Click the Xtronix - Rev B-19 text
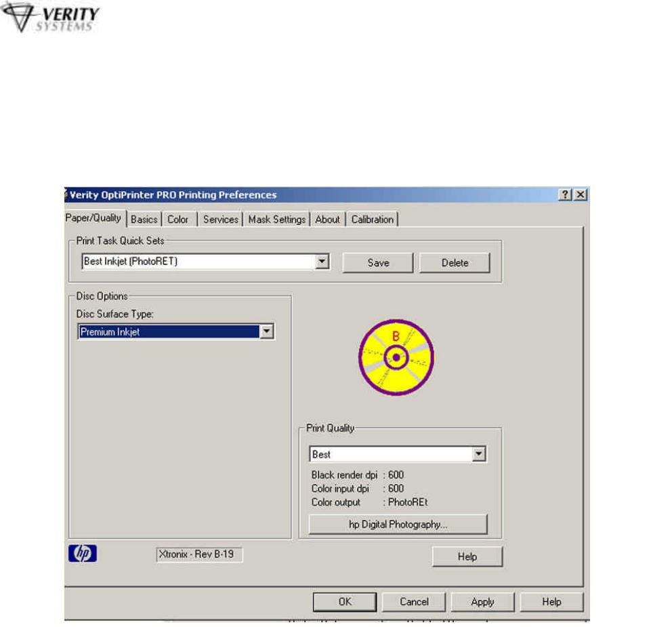The width and height of the screenshot is (672, 627). click(196, 554)
